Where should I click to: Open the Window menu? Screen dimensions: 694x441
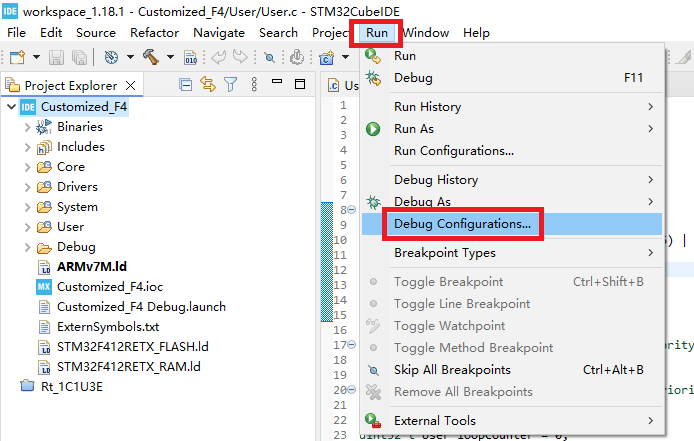[x=426, y=32]
